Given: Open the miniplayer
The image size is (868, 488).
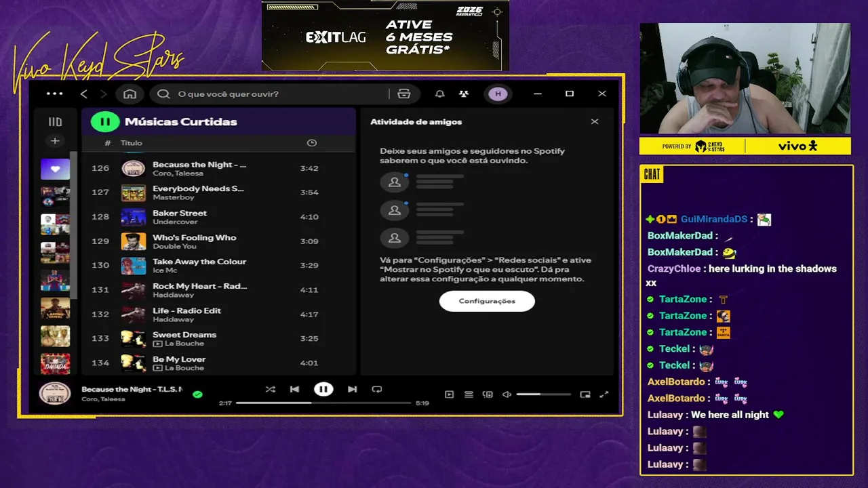Looking at the screenshot, I should tap(585, 394).
